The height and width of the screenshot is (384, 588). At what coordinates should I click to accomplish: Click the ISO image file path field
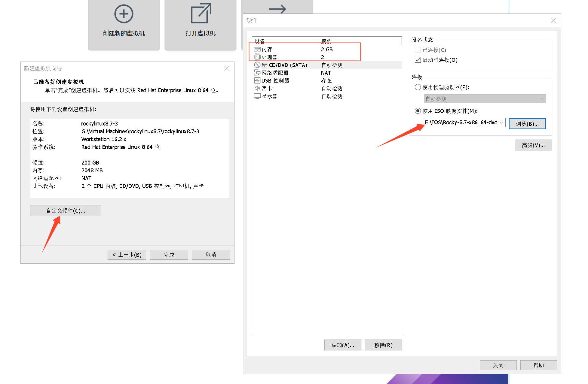461,122
